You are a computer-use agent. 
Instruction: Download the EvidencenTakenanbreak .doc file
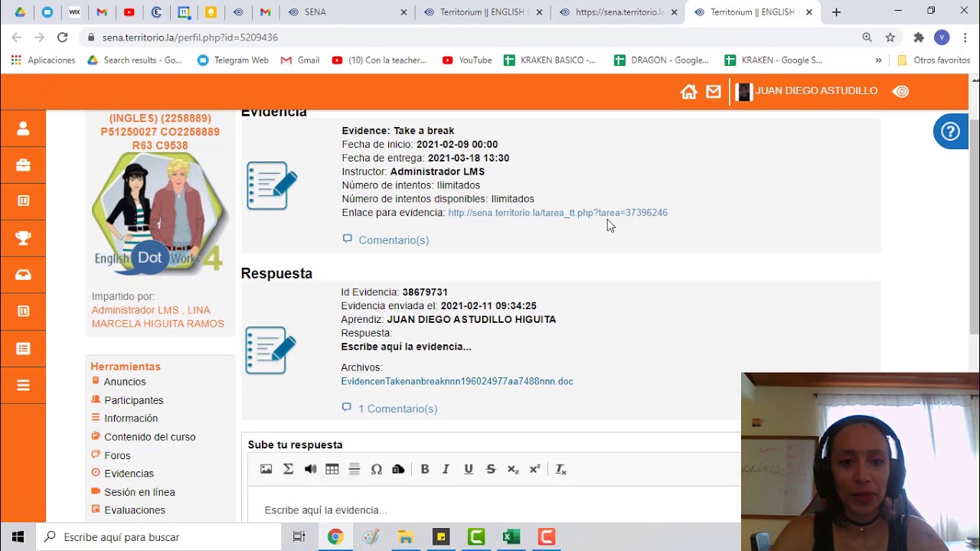[457, 381]
